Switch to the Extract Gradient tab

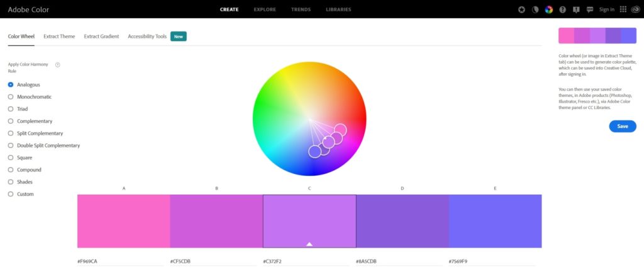tap(101, 36)
